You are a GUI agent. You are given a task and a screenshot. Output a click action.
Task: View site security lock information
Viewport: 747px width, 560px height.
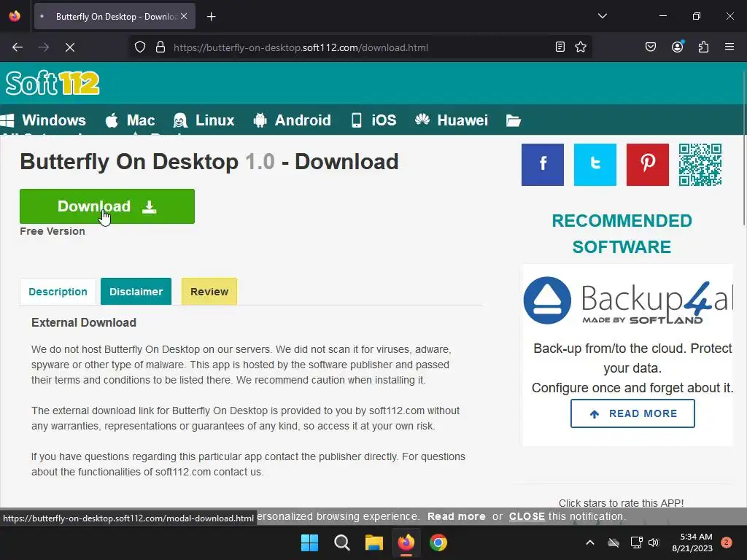click(x=160, y=47)
